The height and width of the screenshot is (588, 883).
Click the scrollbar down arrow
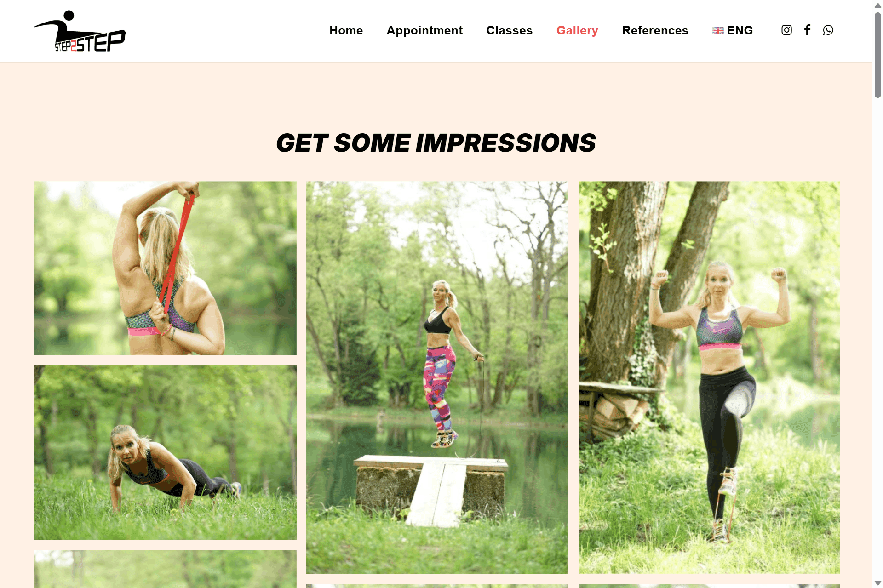878,583
